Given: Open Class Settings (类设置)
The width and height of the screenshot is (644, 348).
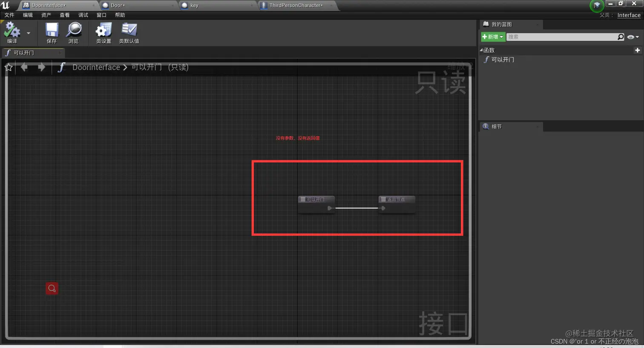Looking at the screenshot, I should click(x=103, y=33).
